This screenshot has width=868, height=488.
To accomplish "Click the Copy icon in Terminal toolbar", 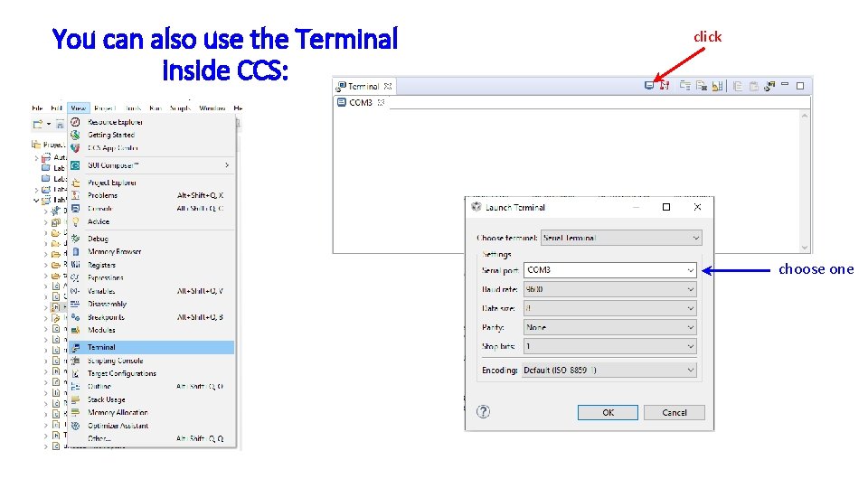I will point(738,86).
